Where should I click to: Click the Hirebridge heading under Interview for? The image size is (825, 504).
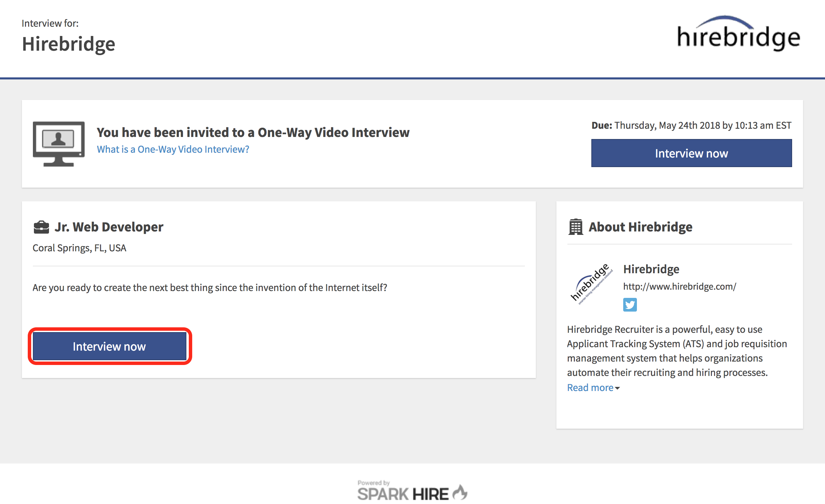tap(69, 43)
